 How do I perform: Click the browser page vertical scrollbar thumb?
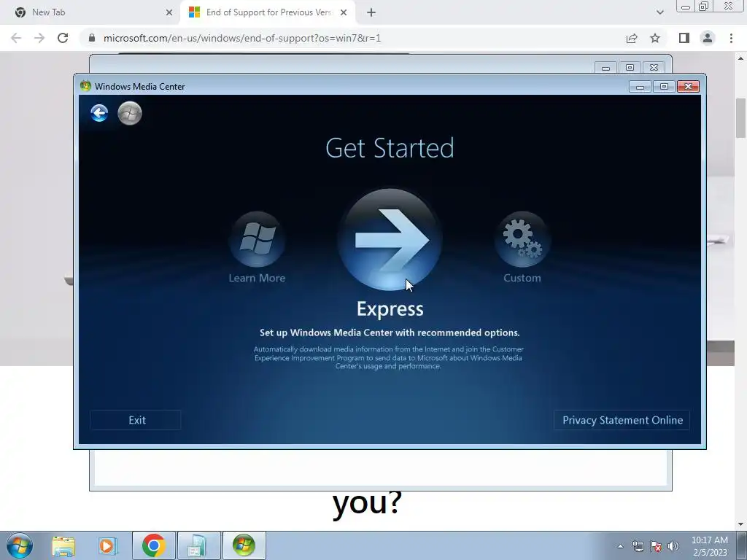tap(741, 117)
